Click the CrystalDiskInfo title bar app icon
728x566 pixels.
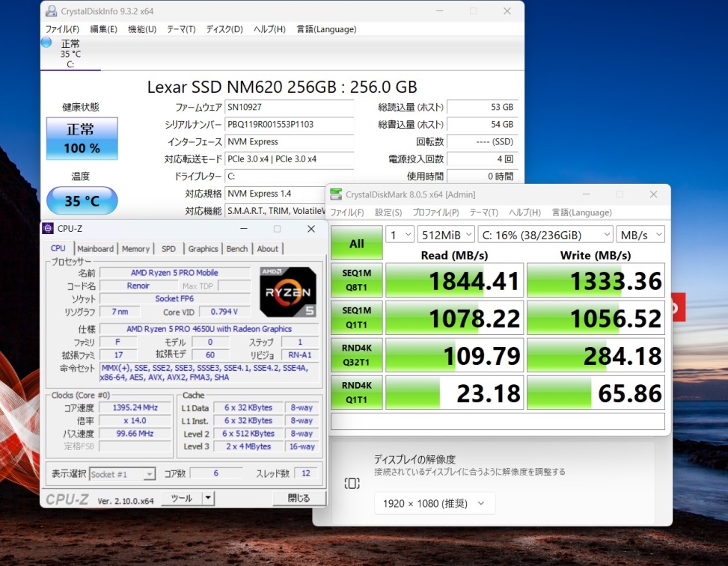click(51, 11)
